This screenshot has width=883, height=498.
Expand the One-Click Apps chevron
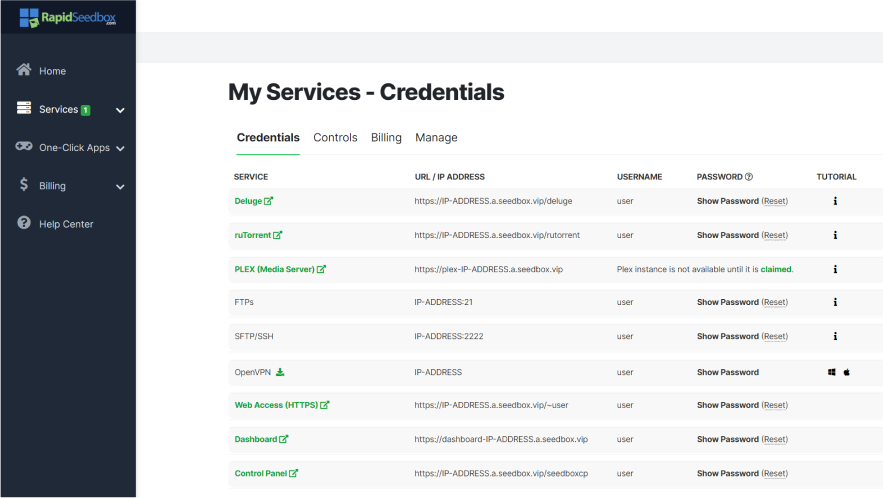click(x=120, y=148)
